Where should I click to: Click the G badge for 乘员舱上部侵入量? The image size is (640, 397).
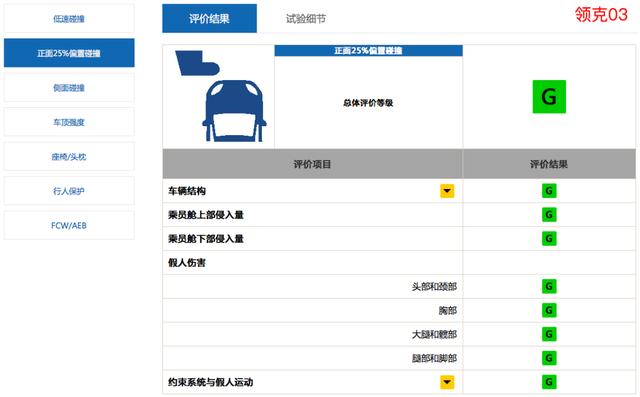coord(549,215)
